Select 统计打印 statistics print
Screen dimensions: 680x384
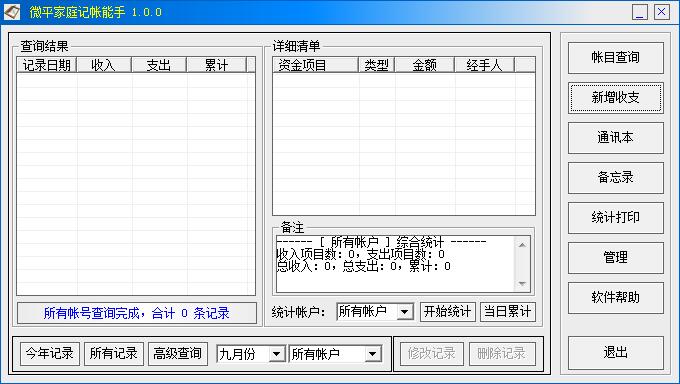[x=615, y=218]
